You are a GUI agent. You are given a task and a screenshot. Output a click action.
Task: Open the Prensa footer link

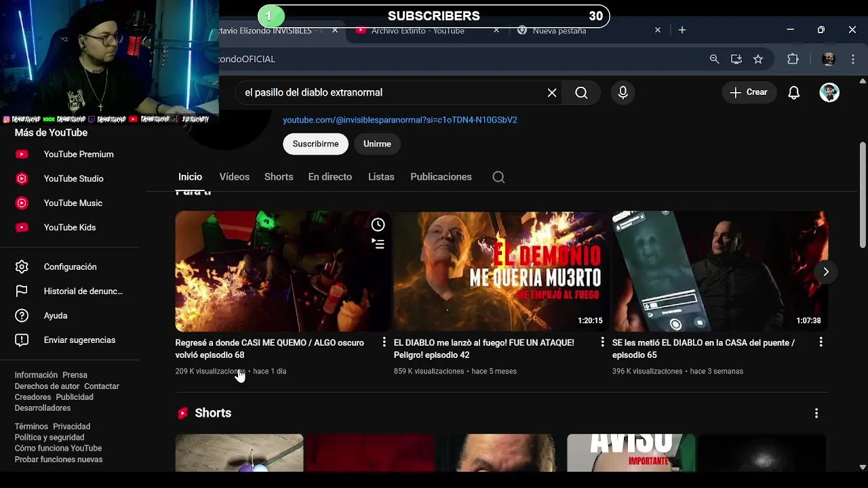point(75,375)
